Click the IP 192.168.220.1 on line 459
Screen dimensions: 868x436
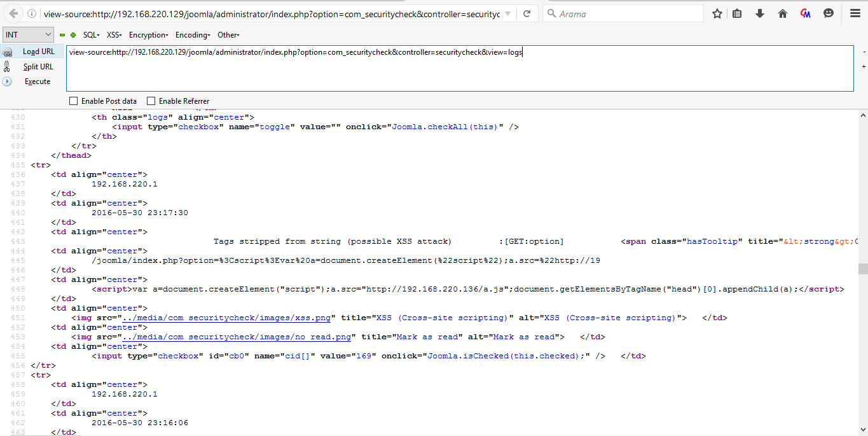pyautogui.click(x=125, y=394)
